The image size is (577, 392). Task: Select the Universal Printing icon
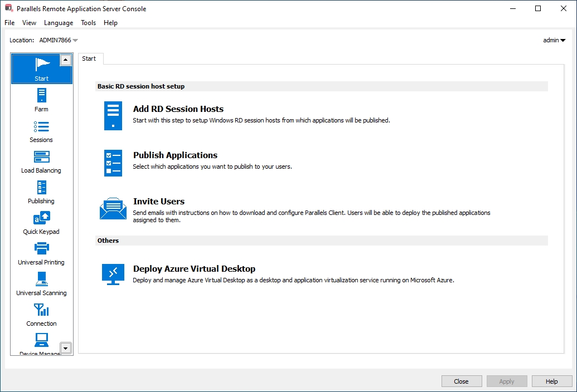(41, 253)
